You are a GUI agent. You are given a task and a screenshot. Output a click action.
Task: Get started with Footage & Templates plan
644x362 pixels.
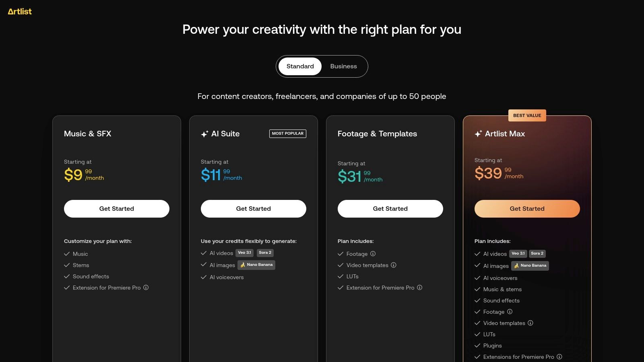390,209
